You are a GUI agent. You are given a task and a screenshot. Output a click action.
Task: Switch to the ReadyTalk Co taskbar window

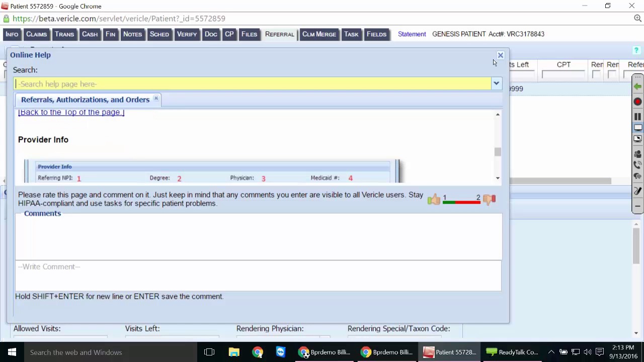click(x=512, y=352)
